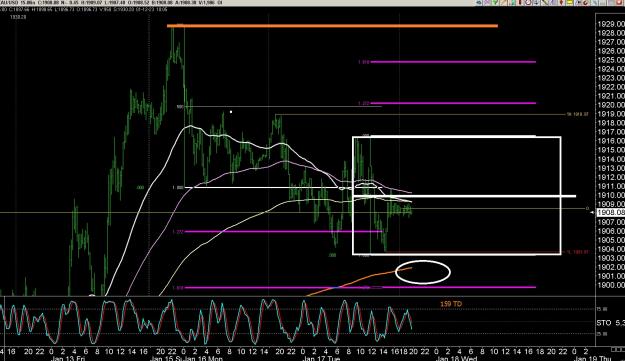Screen dimensions: 625x361
Task: Click the 1905.00 price axis label
Action: coord(611,240)
